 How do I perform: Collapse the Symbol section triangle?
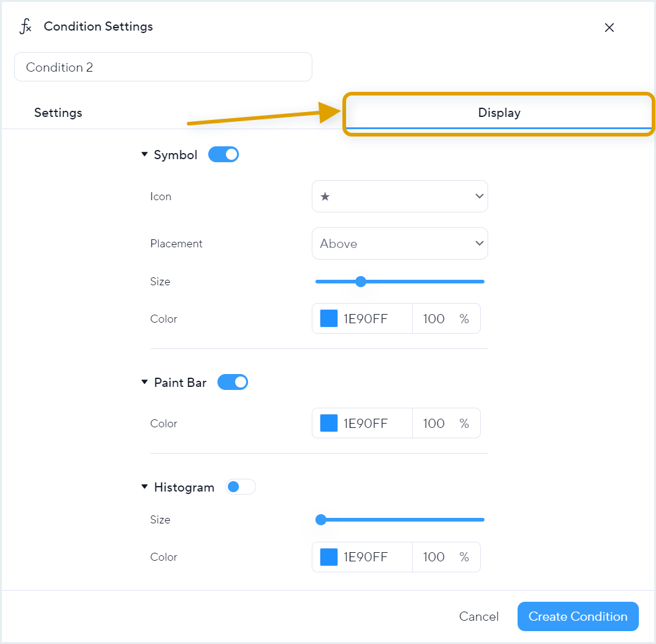(x=145, y=154)
